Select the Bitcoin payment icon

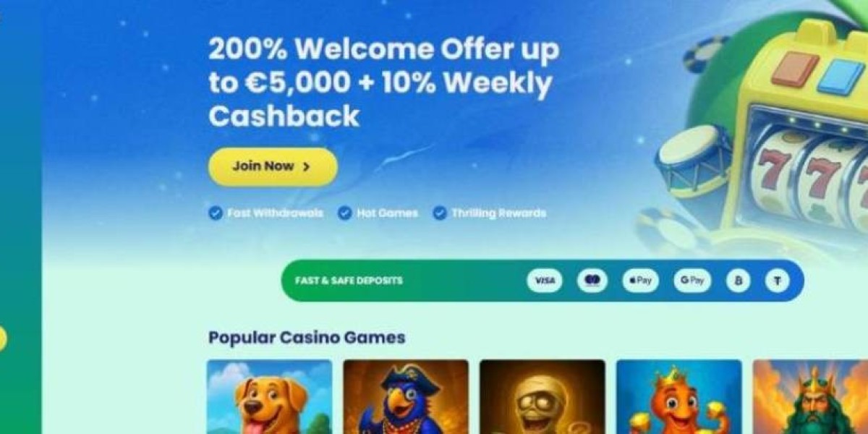click(x=738, y=281)
